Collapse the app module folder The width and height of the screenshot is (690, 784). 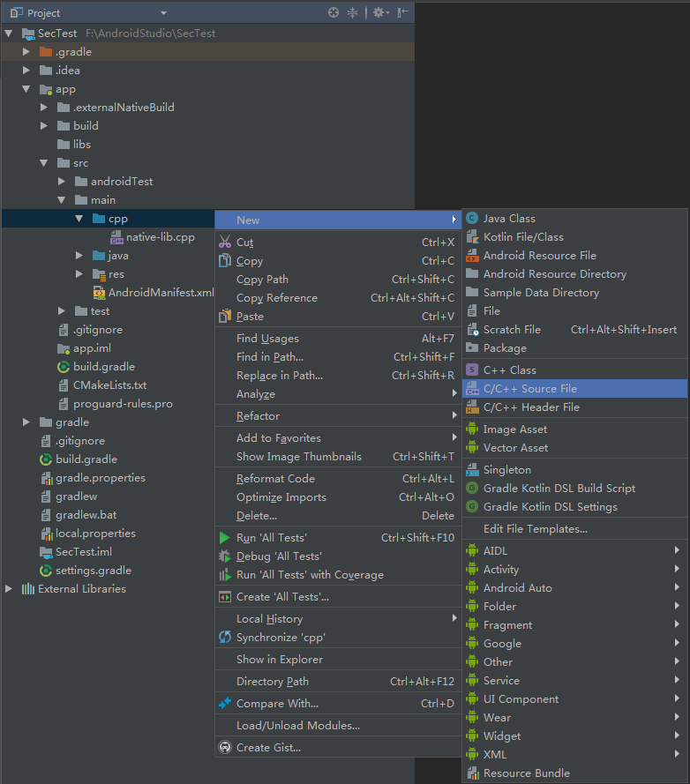(x=26, y=89)
